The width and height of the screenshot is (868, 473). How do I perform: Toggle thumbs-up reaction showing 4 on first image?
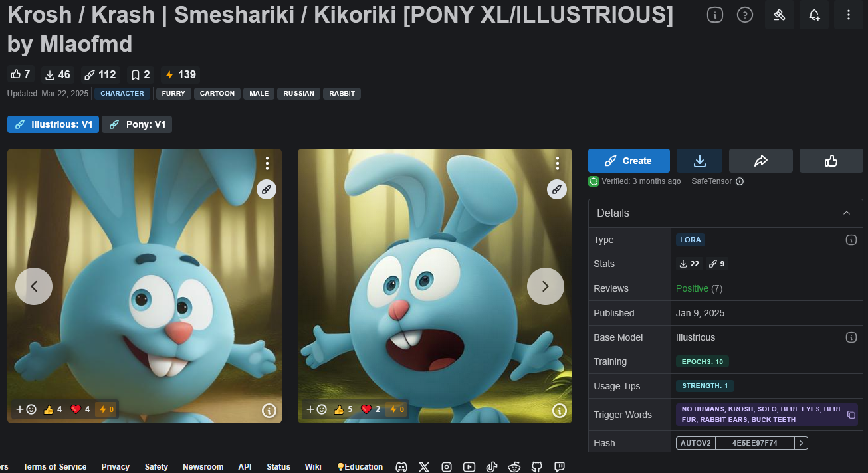(x=53, y=409)
